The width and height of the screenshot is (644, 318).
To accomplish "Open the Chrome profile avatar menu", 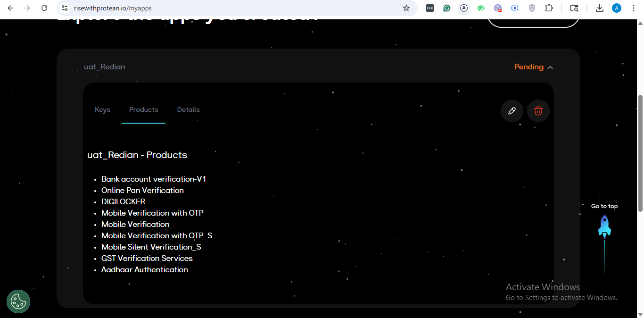I will click(616, 8).
